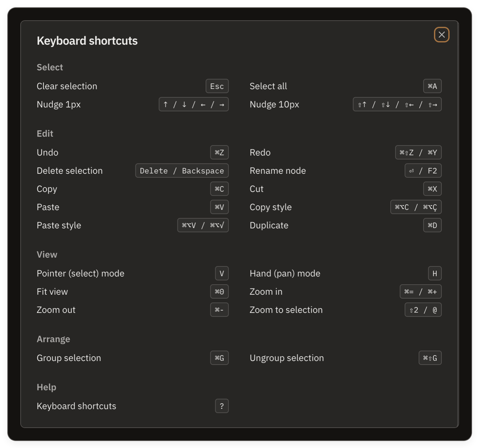Click the Redo shortcut badge ending in ⌘Y
This screenshot has width=479, height=448.
point(418,153)
